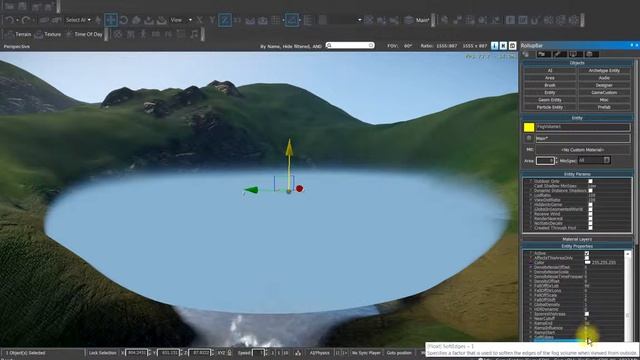Image resolution: width=640 pixels, height=360 pixels.
Task: Click the Entity Properties vertical scrollbar
Action: point(627,296)
